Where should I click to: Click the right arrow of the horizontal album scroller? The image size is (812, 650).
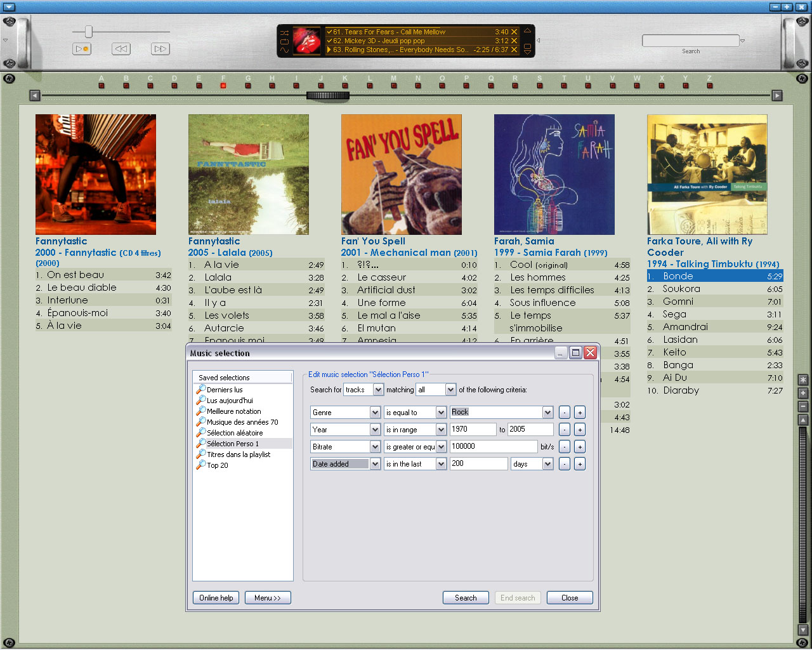(x=777, y=96)
